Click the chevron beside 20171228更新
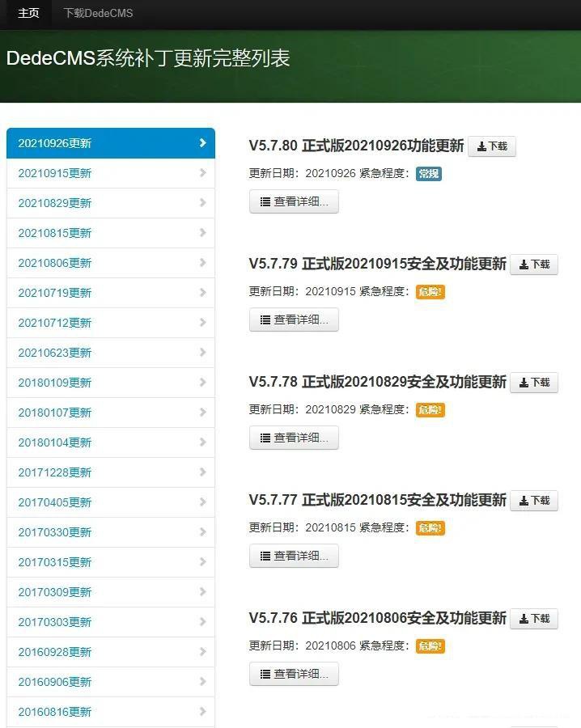 [202, 472]
